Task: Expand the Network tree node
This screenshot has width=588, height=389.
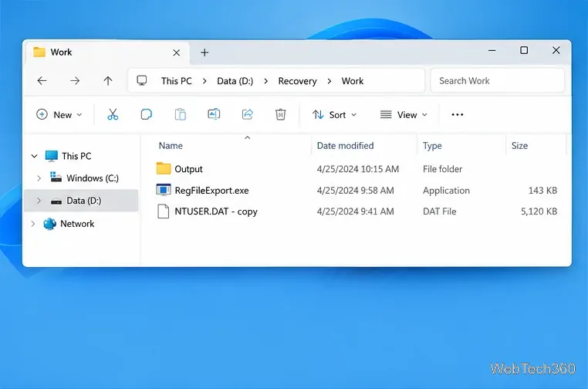Action: pyautogui.click(x=33, y=224)
